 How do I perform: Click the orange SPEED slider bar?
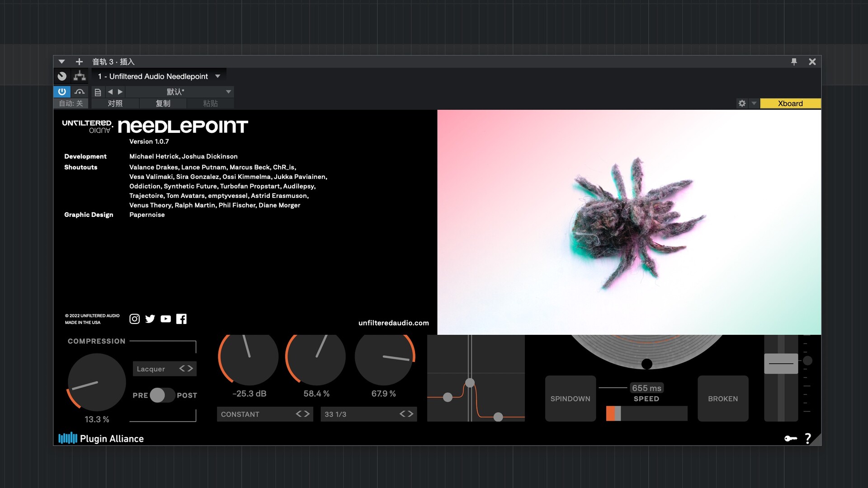(646, 413)
